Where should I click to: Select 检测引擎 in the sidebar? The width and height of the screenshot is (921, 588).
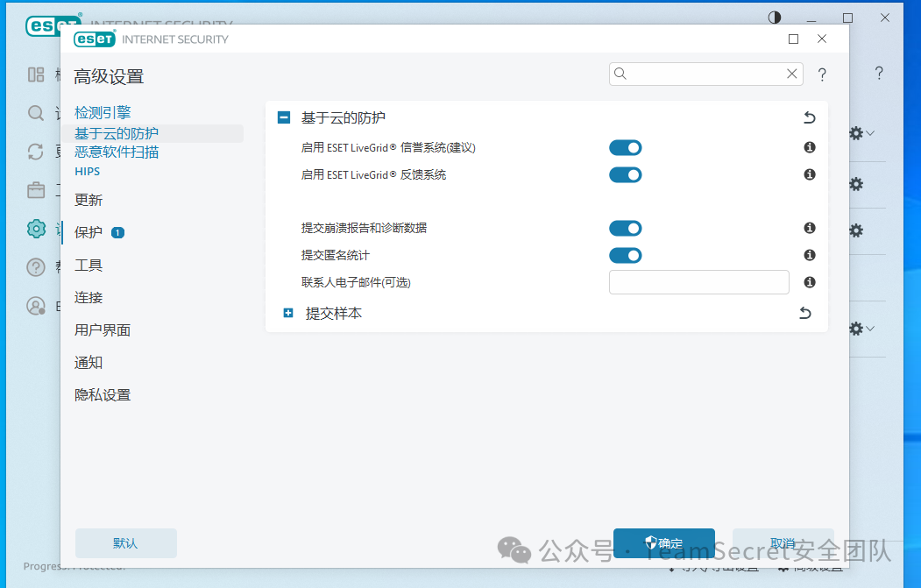pos(103,112)
